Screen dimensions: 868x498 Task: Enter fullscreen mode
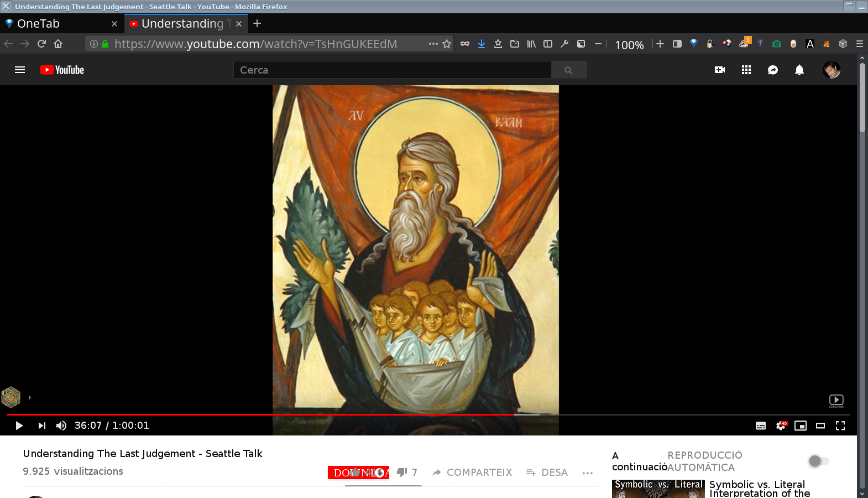tap(840, 426)
